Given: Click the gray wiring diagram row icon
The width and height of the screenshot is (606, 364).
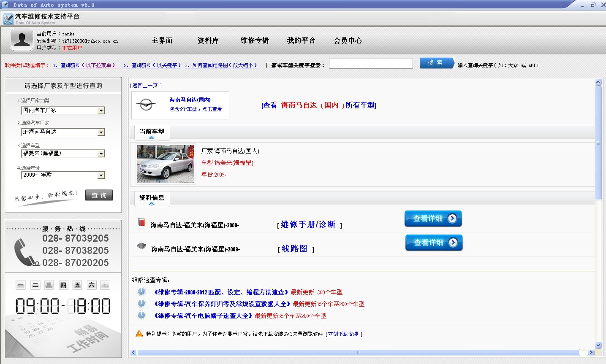Looking at the screenshot, I should (141, 246).
